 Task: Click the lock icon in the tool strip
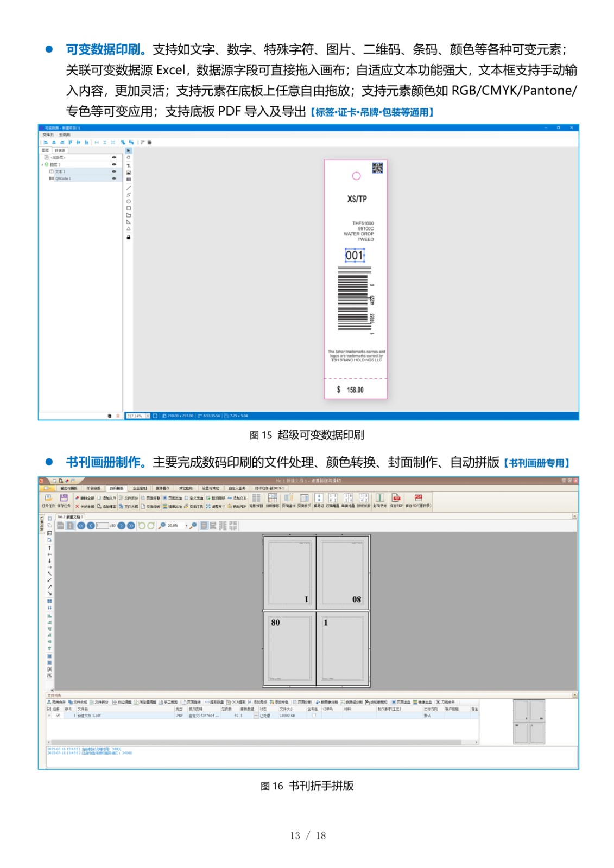(129, 237)
